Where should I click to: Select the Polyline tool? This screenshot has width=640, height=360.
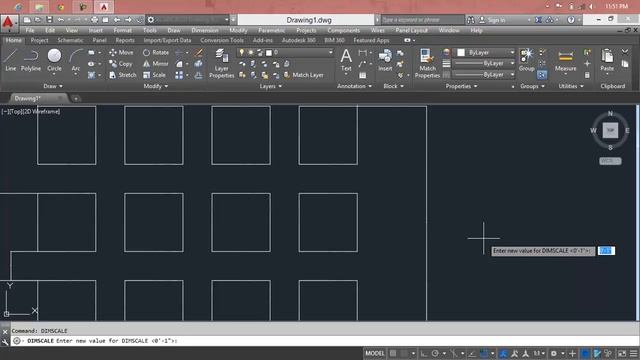click(x=31, y=60)
